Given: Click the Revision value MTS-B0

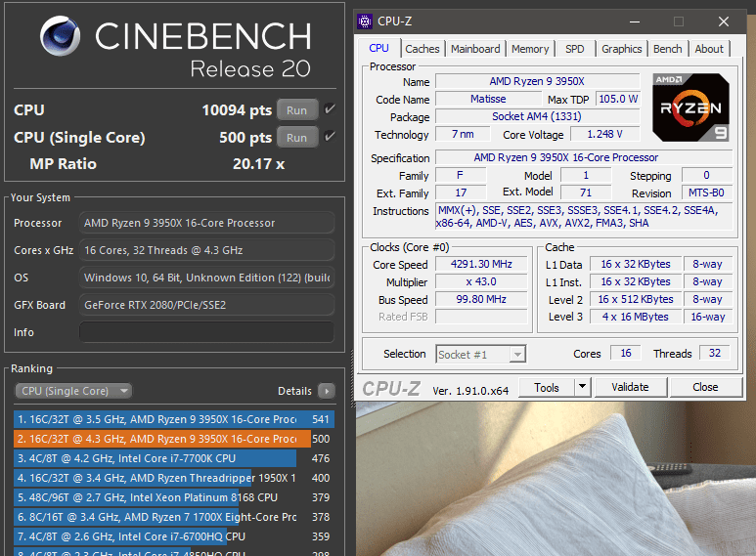Looking at the screenshot, I should [706, 192].
